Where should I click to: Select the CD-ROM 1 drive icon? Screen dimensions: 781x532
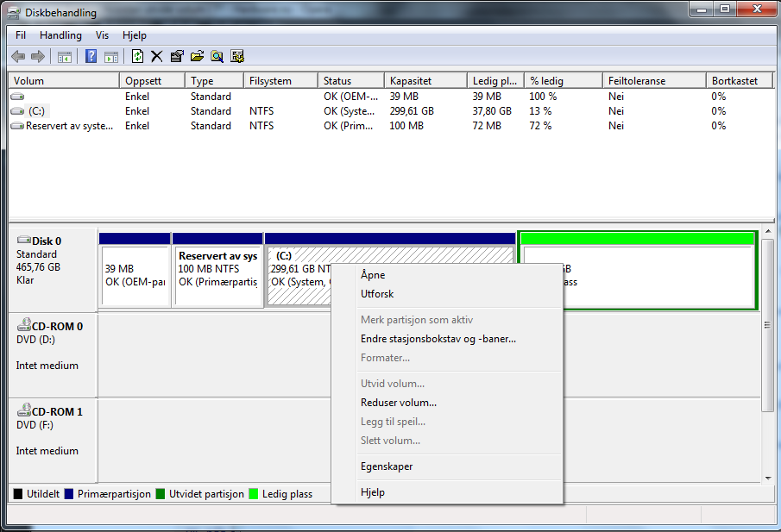[x=24, y=410]
